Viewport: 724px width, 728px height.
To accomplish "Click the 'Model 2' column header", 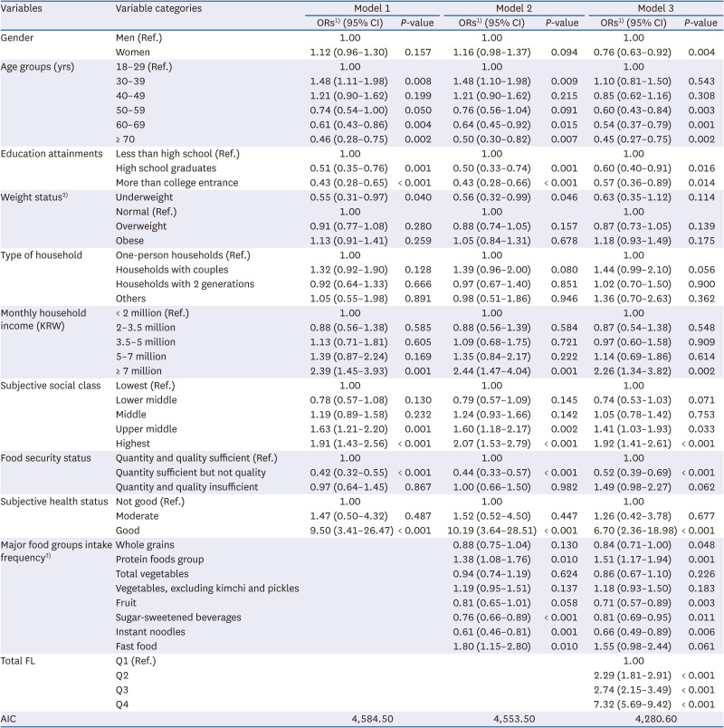I will (514, 8).
